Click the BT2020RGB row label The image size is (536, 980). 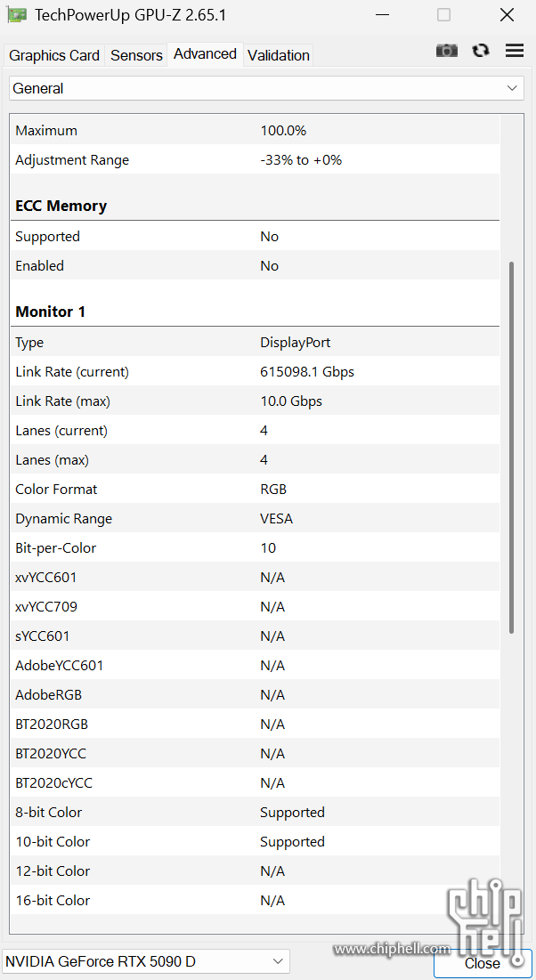click(x=52, y=725)
